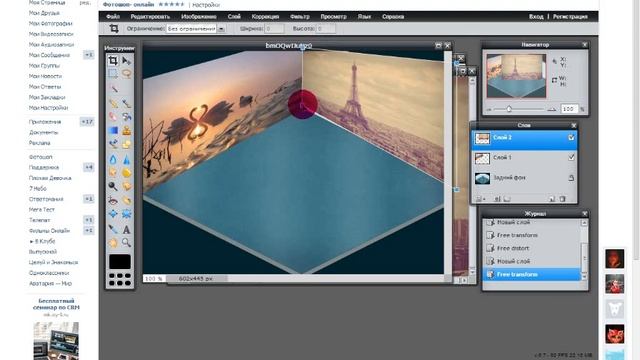640x360 pixels.
Task: Select the Clone Stamp tool
Action: click(127, 131)
